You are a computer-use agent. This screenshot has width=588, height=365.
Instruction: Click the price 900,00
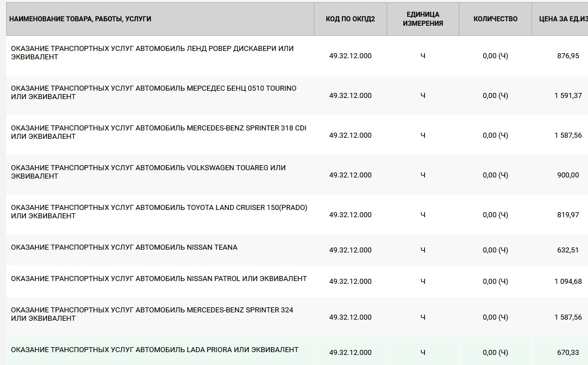point(568,175)
